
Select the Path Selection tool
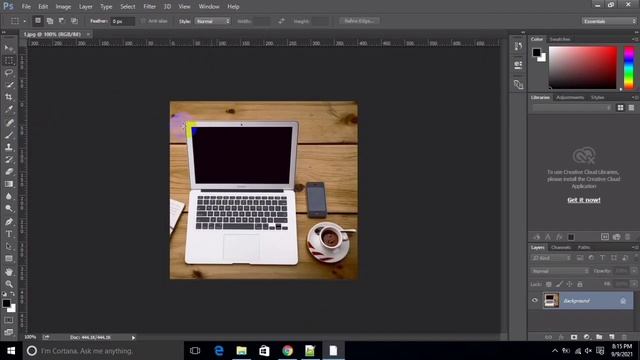(9, 246)
